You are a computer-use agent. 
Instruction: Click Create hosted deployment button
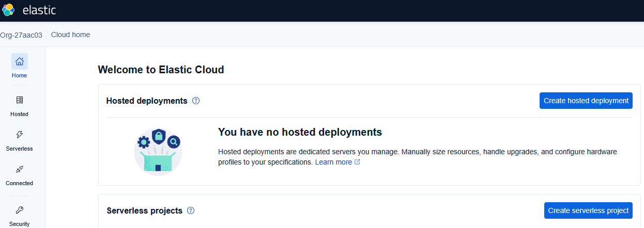[586, 101]
